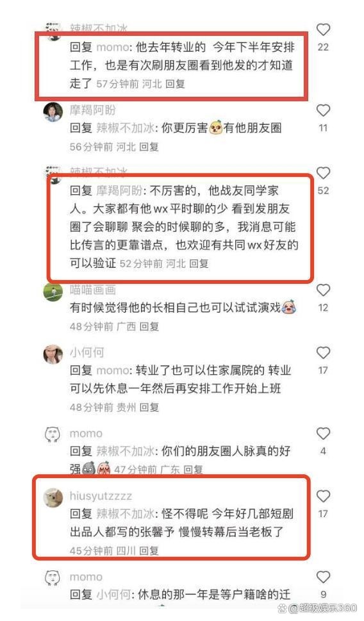This screenshot has height=621, width=364.
Task: Open hiusyutzzzz's avatar image
Action: click(53, 497)
